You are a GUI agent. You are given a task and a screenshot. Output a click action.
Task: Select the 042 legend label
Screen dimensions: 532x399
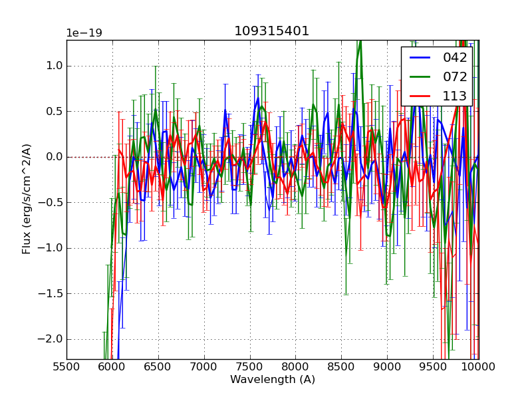click(x=455, y=58)
